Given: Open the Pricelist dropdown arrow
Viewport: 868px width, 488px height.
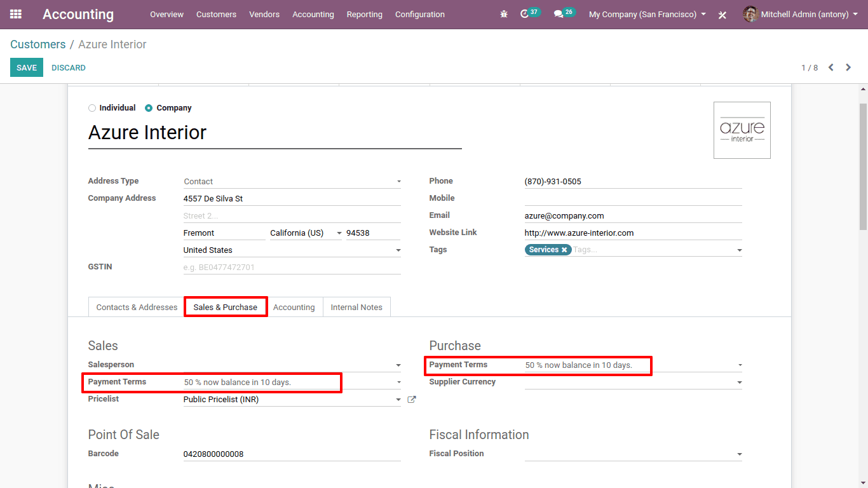Looking at the screenshot, I should pyautogui.click(x=398, y=400).
